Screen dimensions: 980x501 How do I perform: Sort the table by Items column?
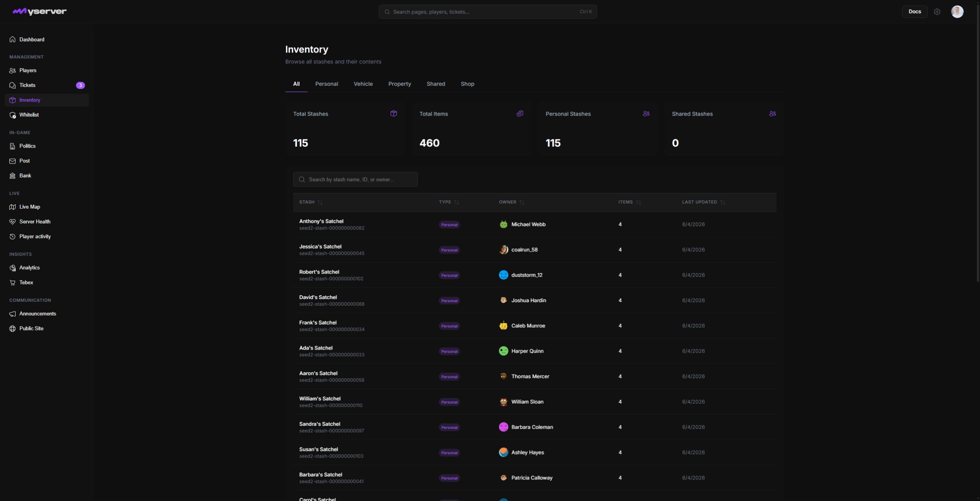pos(629,202)
